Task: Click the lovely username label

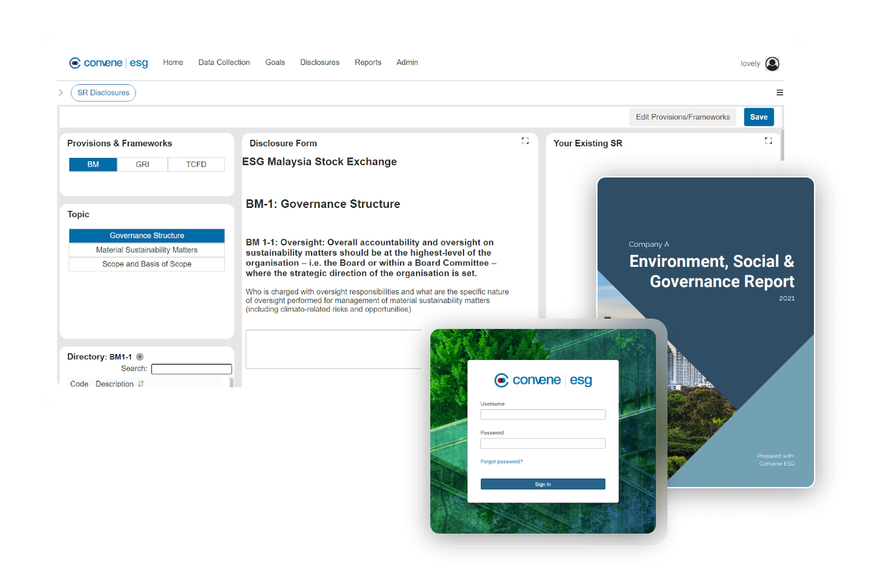Action: coord(750,63)
